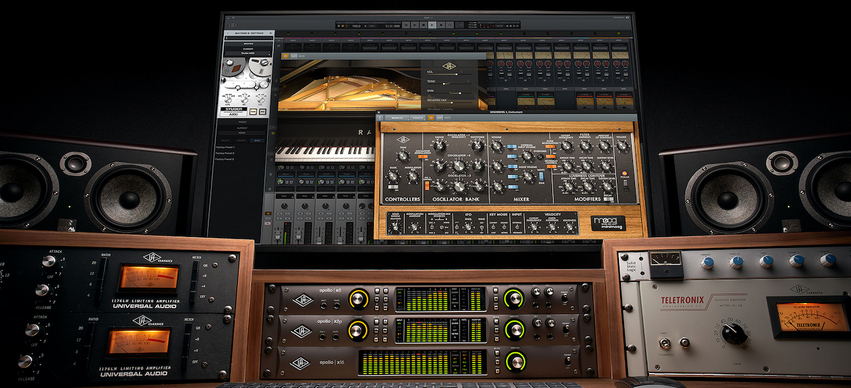Click the Modulation Mix knob

click(413, 176)
